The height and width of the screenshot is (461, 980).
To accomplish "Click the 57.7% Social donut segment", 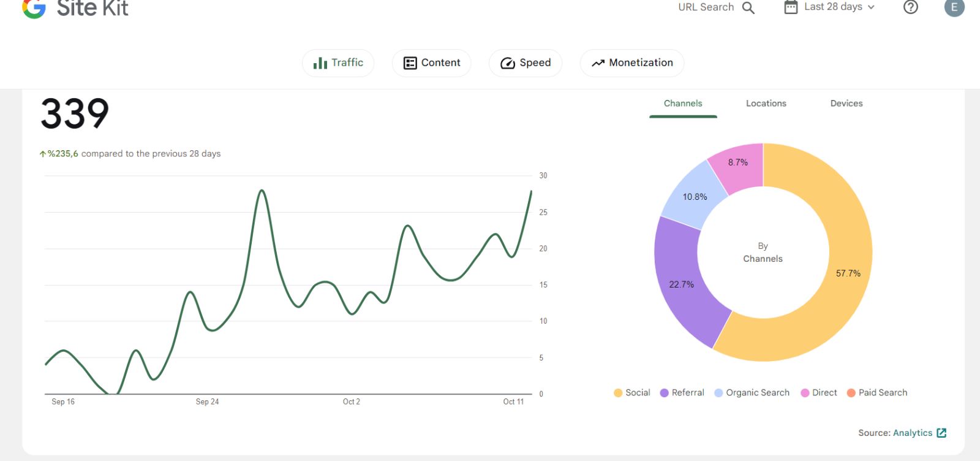I will (848, 273).
